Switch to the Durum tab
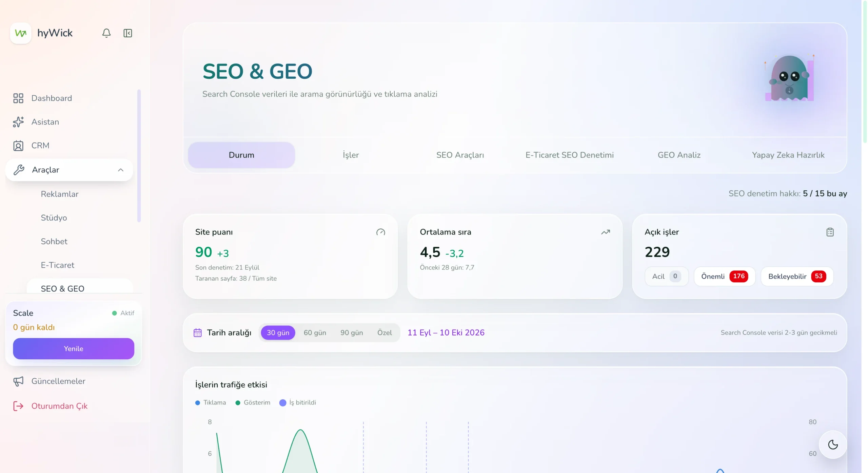The height and width of the screenshot is (473, 868). coord(241,155)
